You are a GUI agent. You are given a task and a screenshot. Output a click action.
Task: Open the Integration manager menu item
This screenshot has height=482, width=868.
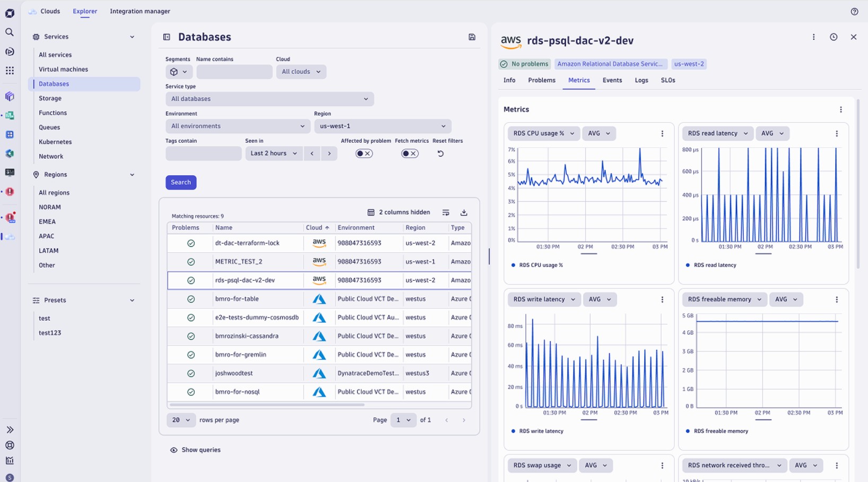tap(140, 11)
